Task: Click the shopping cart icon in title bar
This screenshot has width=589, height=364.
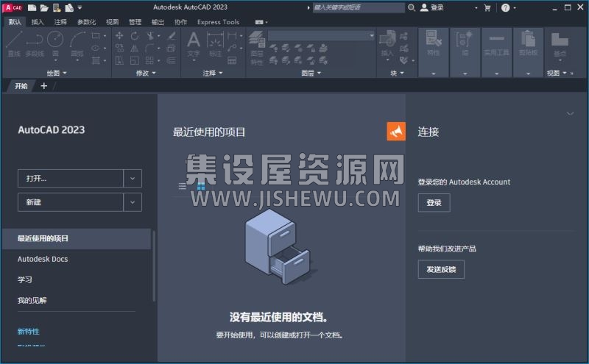Action: [487, 7]
